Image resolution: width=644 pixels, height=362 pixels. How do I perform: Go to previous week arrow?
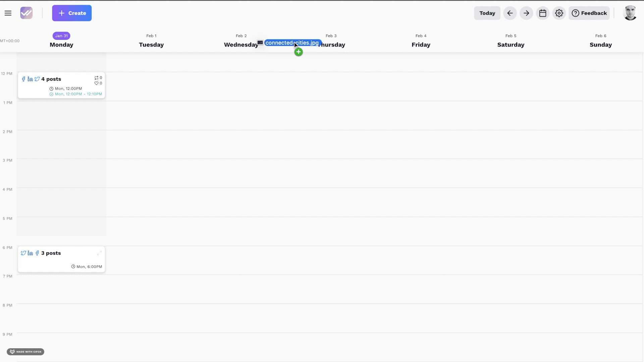click(x=510, y=13)
